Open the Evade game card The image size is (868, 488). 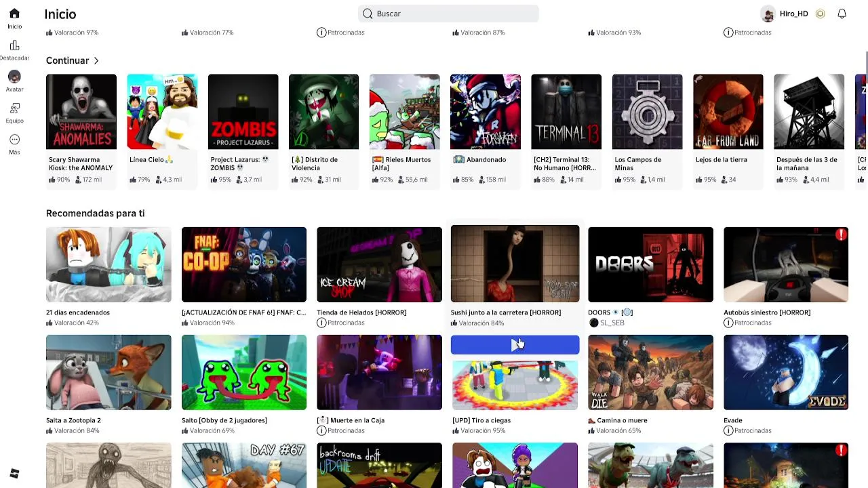[786, 372]
